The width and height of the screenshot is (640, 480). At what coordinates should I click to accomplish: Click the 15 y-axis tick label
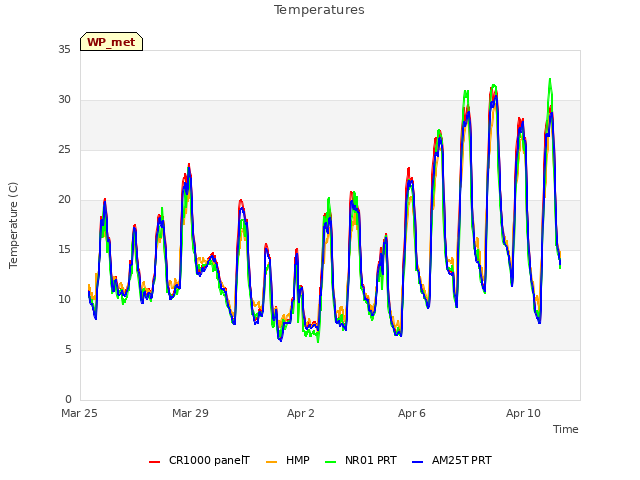[x=64, y=250]
